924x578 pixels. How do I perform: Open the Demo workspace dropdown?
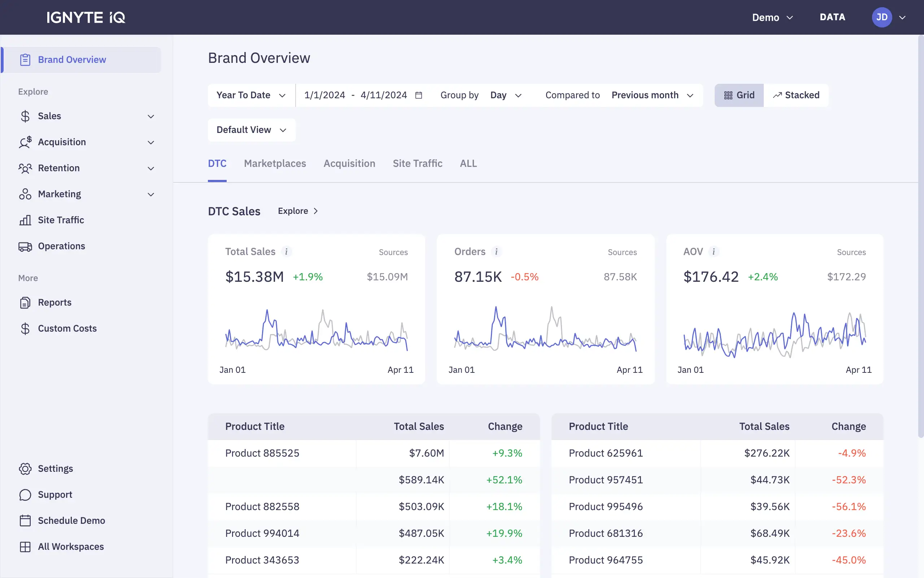pyautogui.click(x=773, y=17)
